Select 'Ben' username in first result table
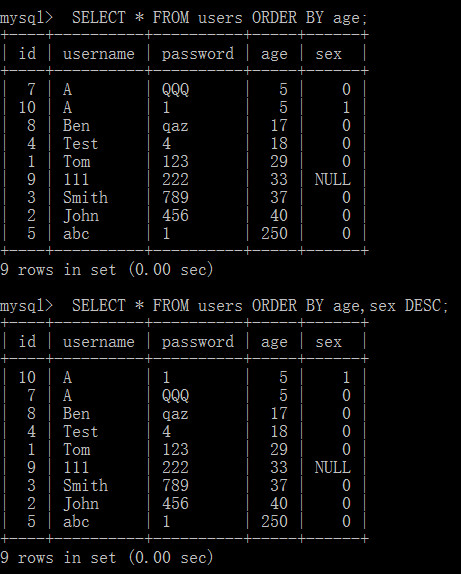The height and width of the screenshot is (574, 461). pos(76,126)
